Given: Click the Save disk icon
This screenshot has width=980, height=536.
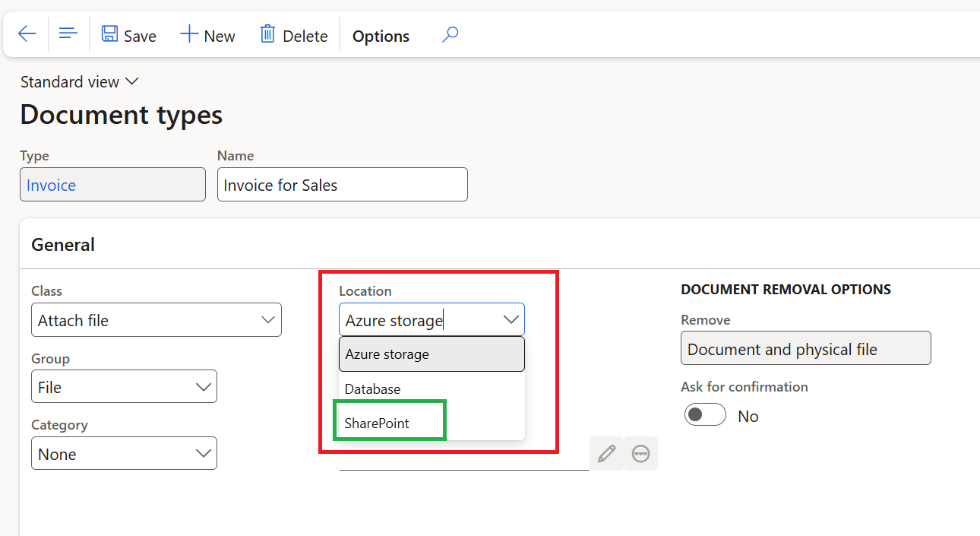Looking at the screenshot, I should (110, 35).
